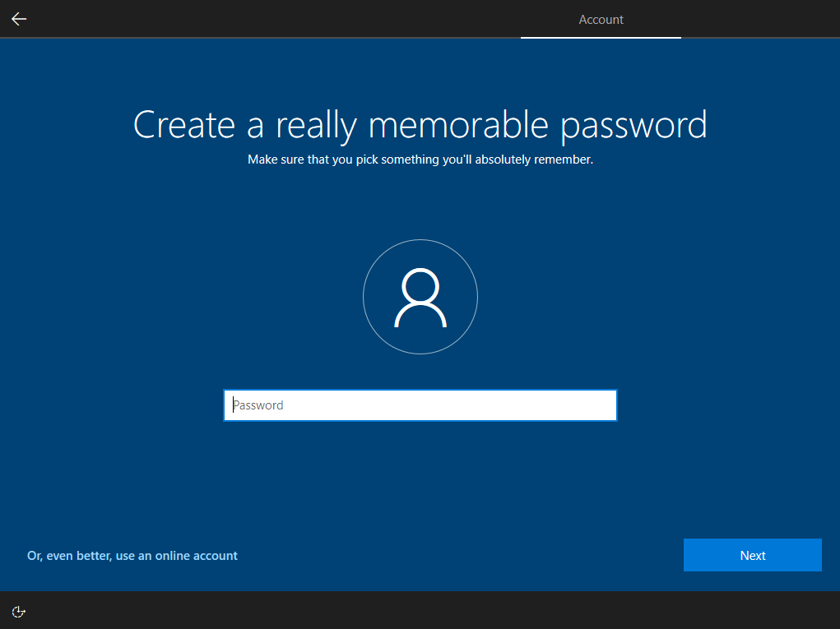Click the circular person silhouette graphic
This screenshot has width=840, height=629.
tap(420, 297)
